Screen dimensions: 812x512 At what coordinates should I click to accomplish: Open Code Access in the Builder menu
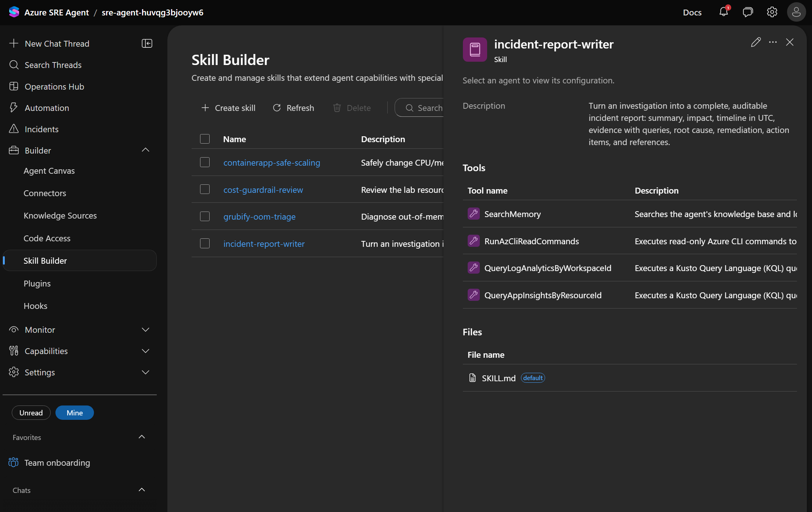(47, 238)
